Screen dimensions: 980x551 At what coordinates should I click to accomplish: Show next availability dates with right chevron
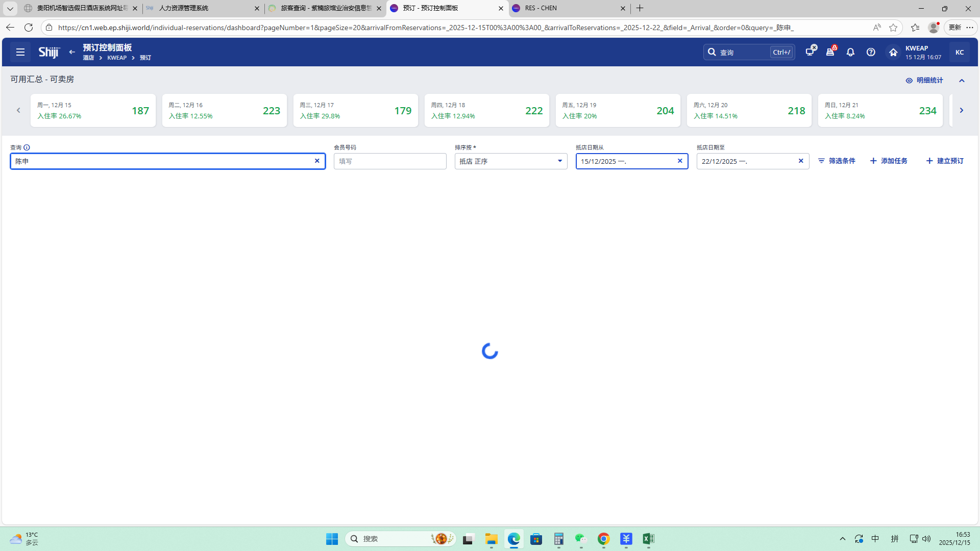[961, 110]
